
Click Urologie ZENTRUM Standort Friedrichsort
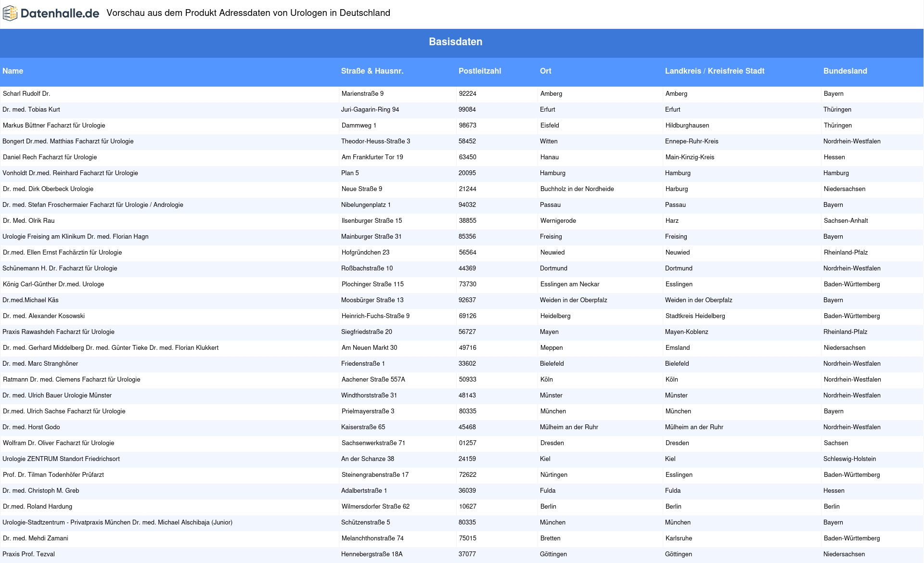(x=61, y=459)
